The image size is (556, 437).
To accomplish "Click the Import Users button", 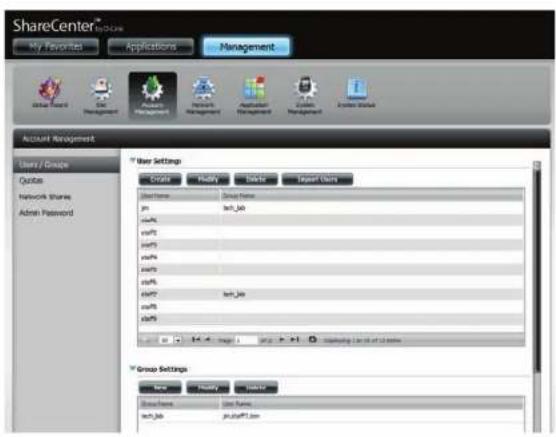I will (317, 179).
